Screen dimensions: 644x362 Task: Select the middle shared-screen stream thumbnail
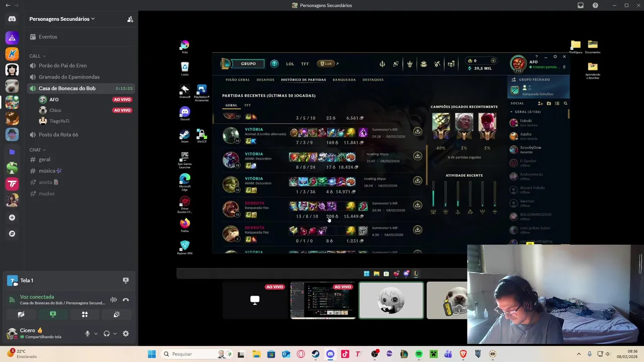[323, 301]
